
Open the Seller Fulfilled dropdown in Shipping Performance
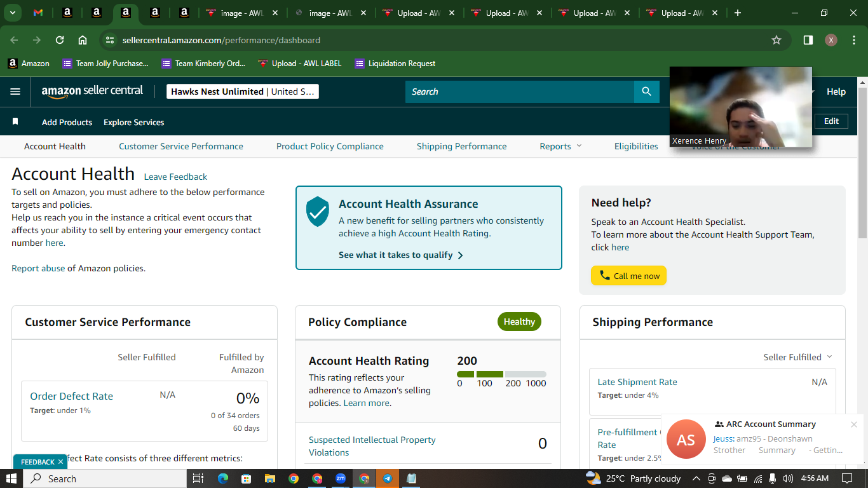[x=797, y=357]
